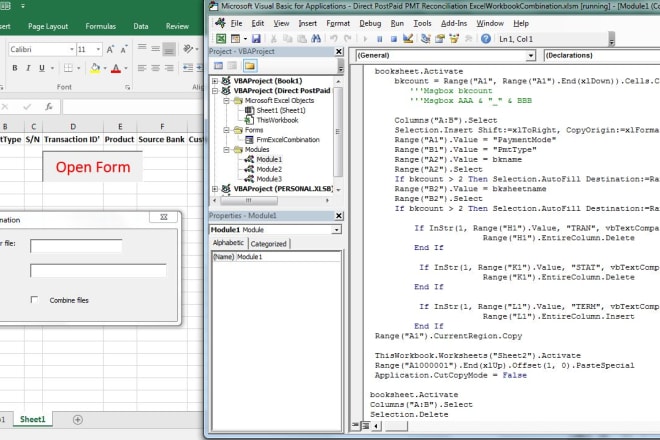Switch to the Page Layout ribbon tab
This screenshot has width=660, height=440.
(48, 26)
